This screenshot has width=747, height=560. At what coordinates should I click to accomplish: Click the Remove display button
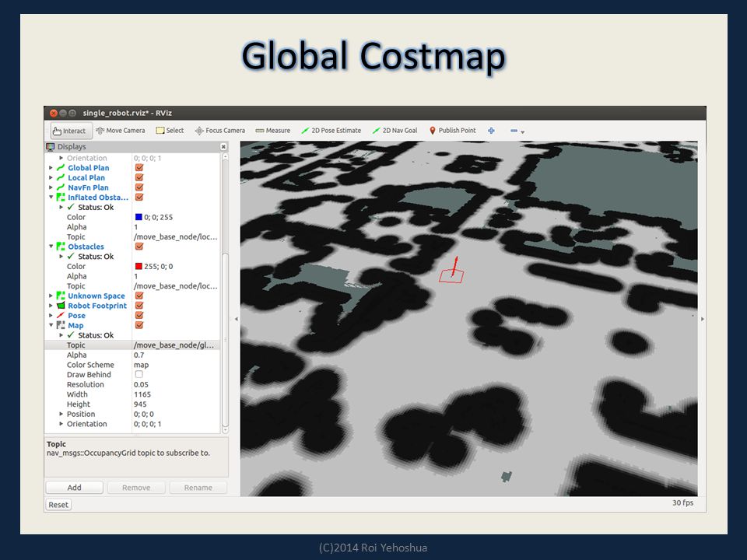136,488
